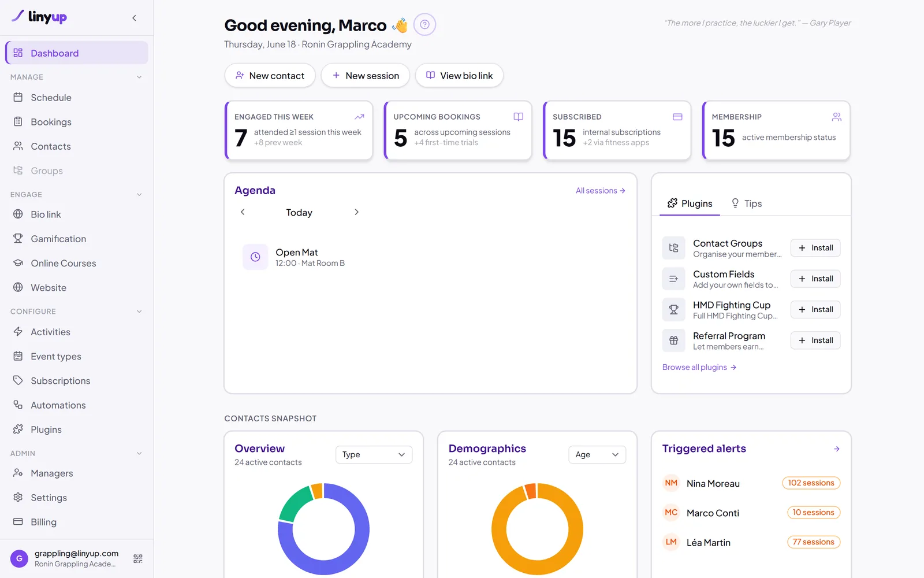
Task: Click the Website globe icon in sidebar
Action: [18, 287]
